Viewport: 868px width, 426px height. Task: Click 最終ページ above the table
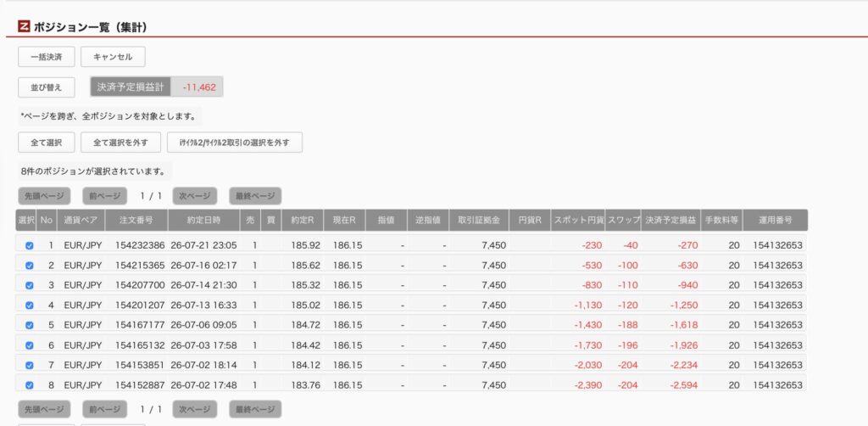click(255, 196)
